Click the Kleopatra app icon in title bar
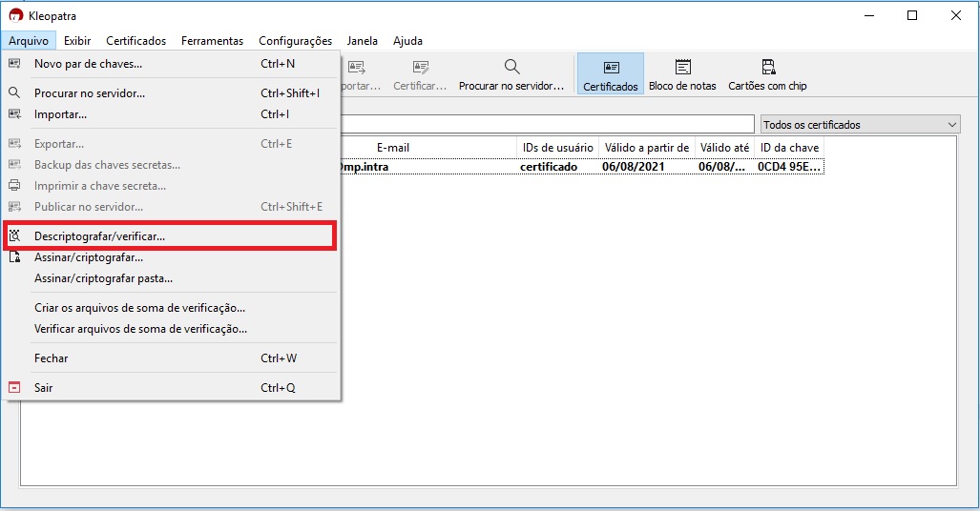 [x=15, y=15]
